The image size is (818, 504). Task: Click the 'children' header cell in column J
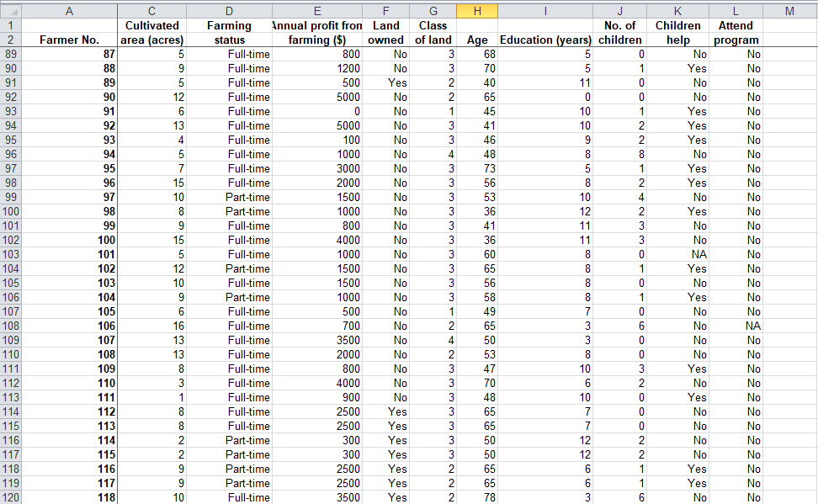[x=619, y=40]
